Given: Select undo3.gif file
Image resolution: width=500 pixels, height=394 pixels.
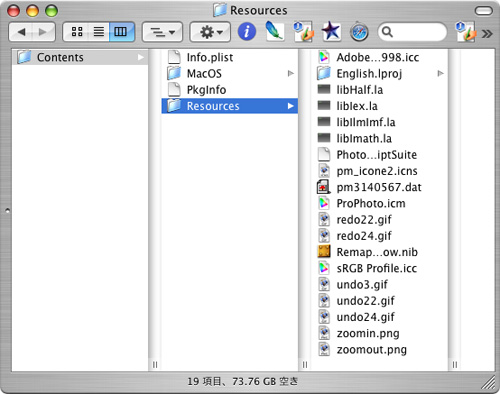Looking at the screenshot, I should 380,284.
